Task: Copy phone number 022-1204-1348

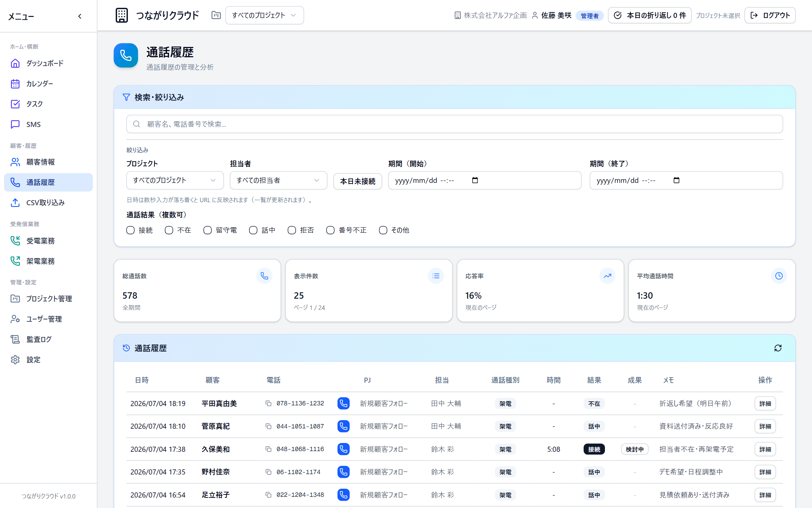Action: (x=268, y=495)
